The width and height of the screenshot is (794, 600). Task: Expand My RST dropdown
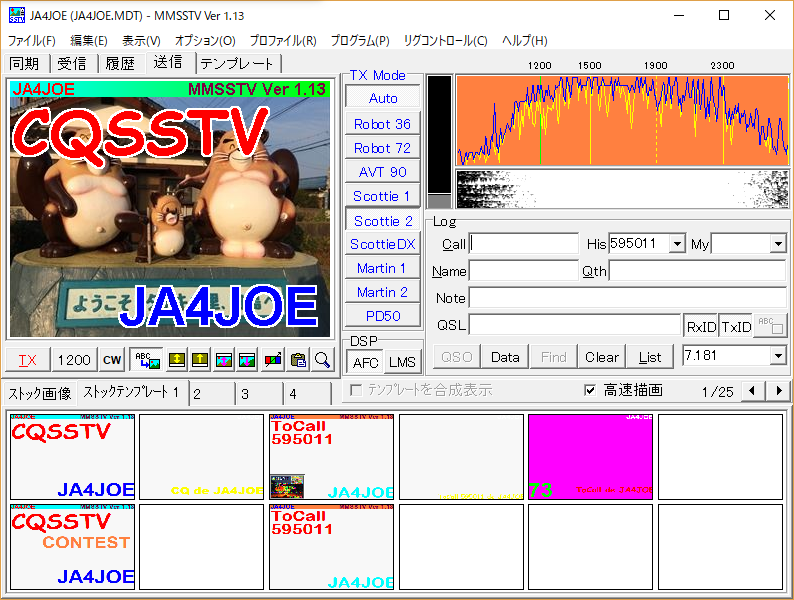[x=778, y=244]
